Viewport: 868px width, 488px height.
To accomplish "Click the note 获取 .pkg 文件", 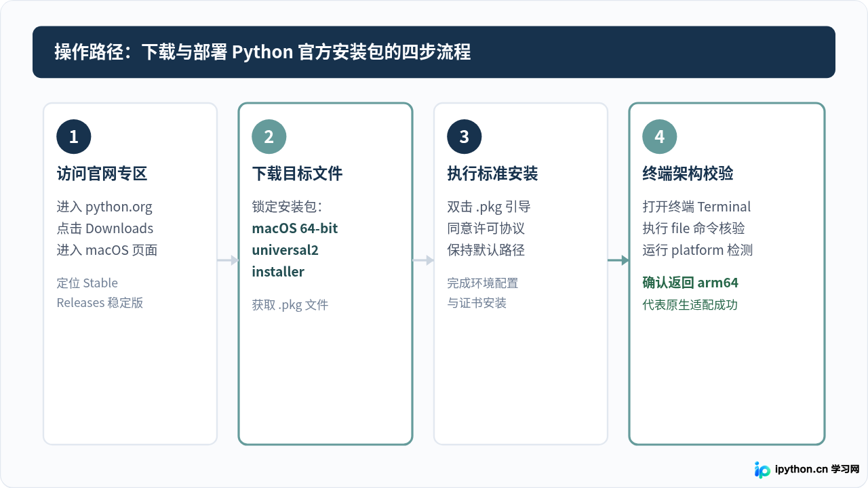I will click(290, 305).
